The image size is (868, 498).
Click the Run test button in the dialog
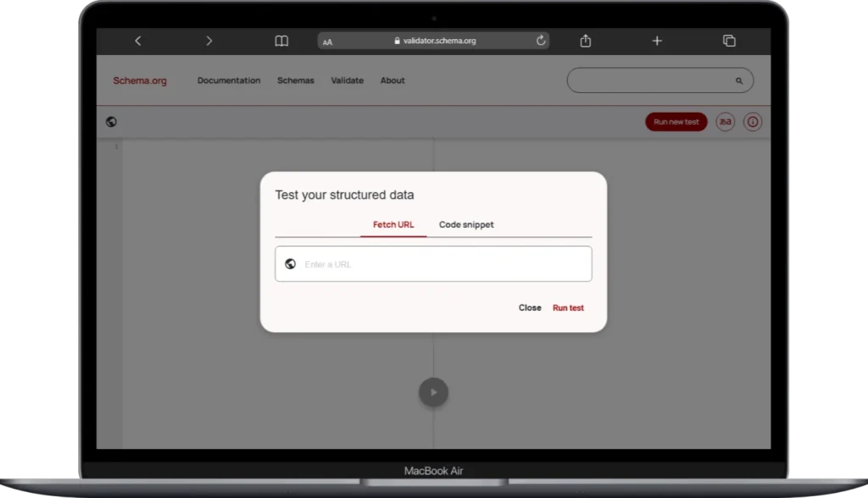(x=568, y=308)
